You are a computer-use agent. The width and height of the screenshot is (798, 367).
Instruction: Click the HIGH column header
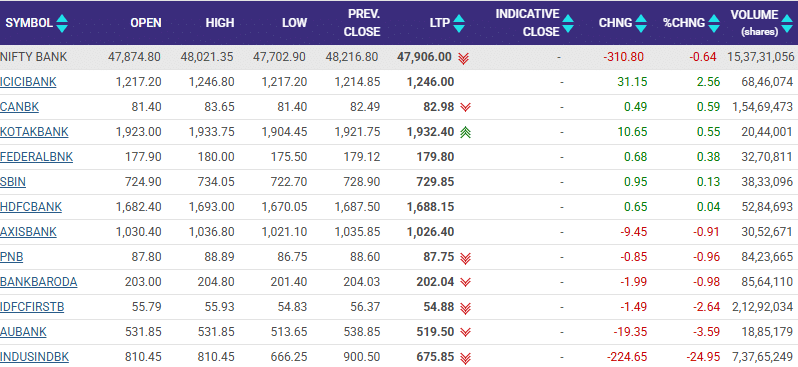[220, 23]
